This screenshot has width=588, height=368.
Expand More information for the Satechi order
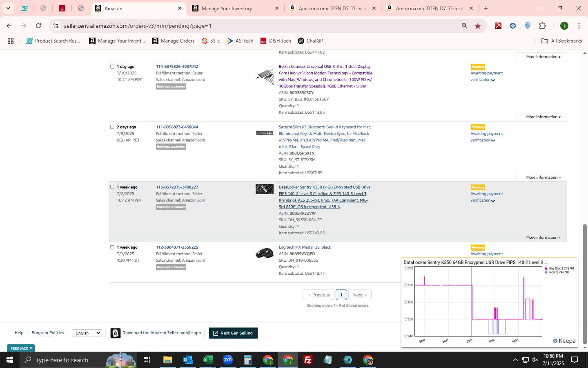[542, 177]
